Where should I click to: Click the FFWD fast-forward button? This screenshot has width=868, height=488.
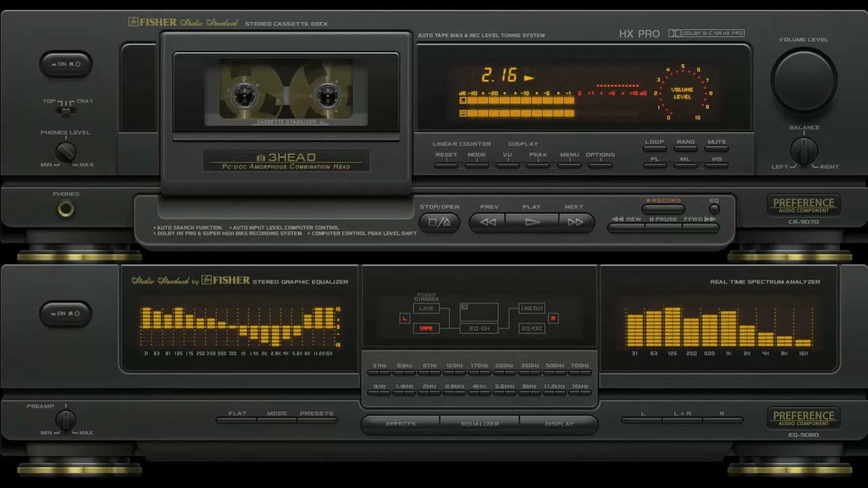coord(700,227)
